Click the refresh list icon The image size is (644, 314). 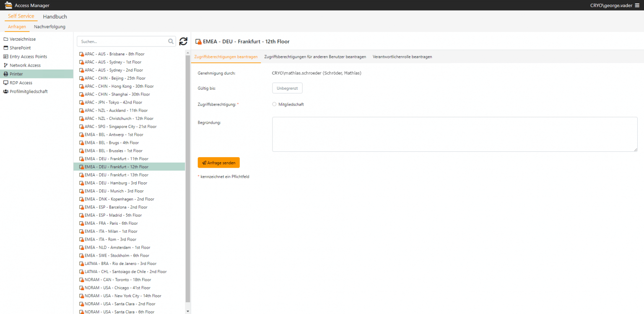click(x=183, y=41)
